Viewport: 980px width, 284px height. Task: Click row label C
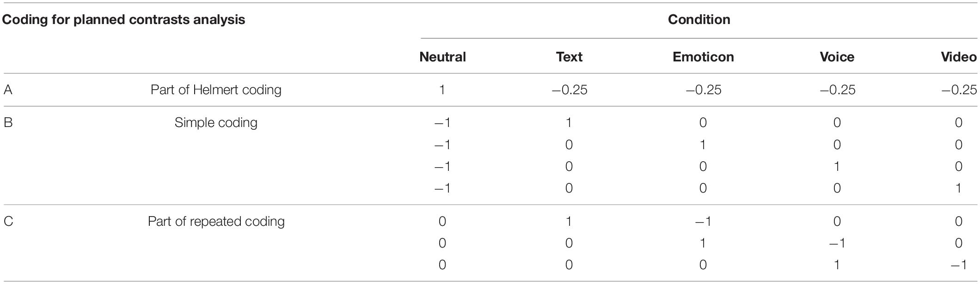click(x=8, y=222)
